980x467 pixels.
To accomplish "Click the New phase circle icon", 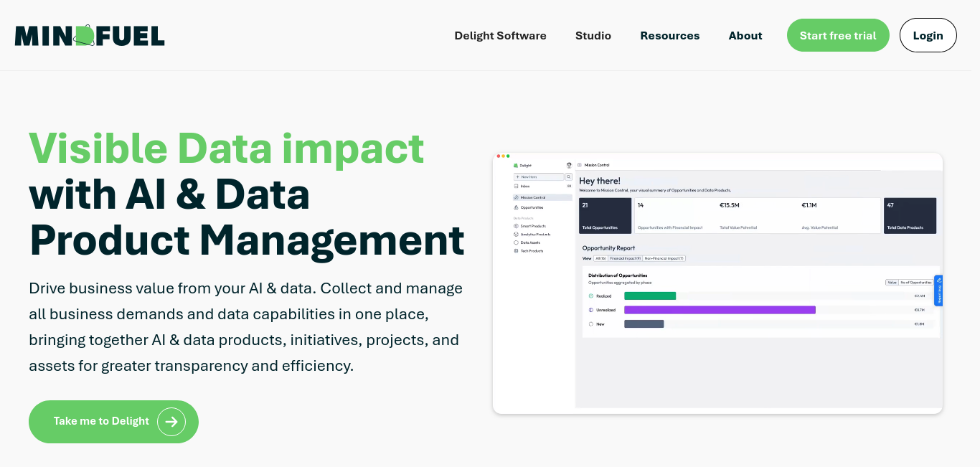I will click(x=591, y=324).
